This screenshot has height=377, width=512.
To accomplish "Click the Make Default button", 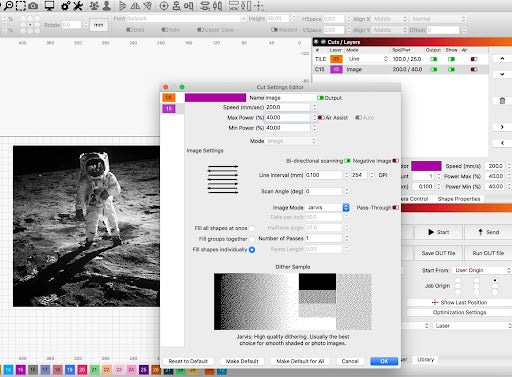I will 242,361.
